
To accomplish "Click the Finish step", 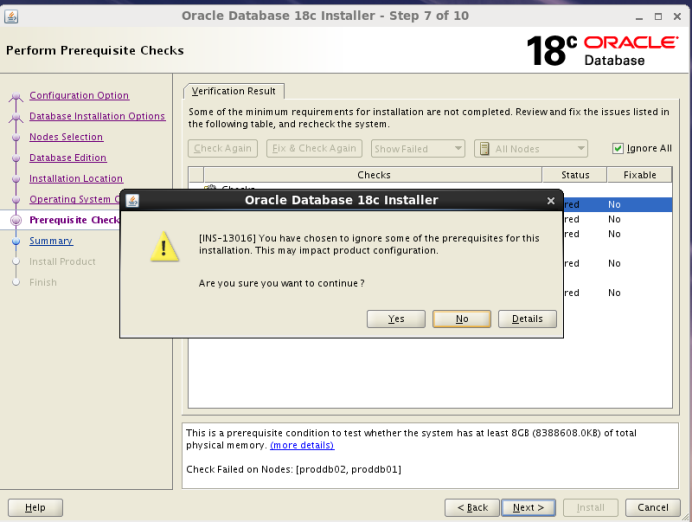I will point(43,282).
